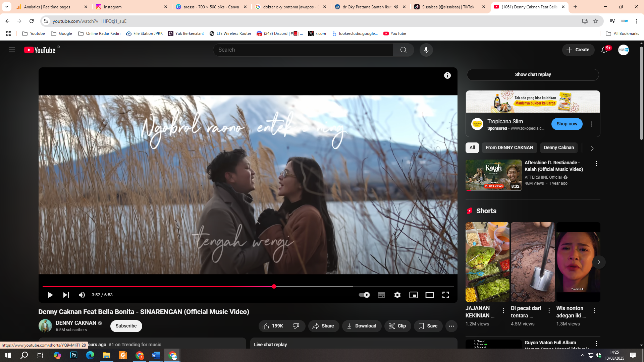644x362 pixels.
Task: Click the YouTube search input field
Action: [303, 50]
